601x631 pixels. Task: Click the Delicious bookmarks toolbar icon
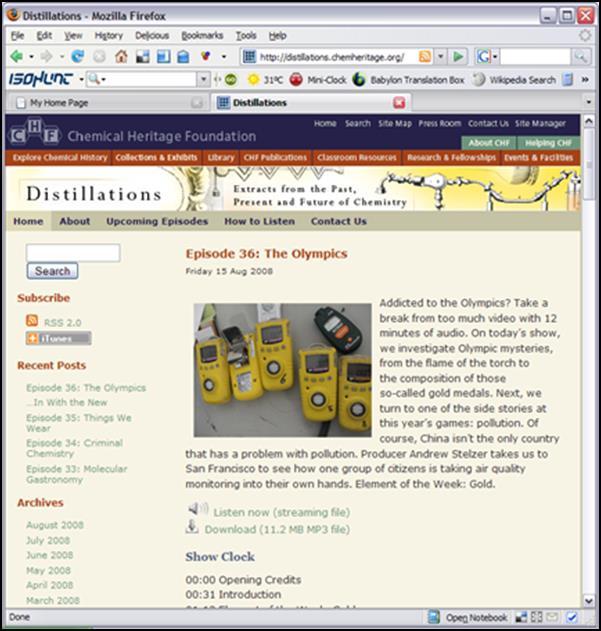click(143, 57)
